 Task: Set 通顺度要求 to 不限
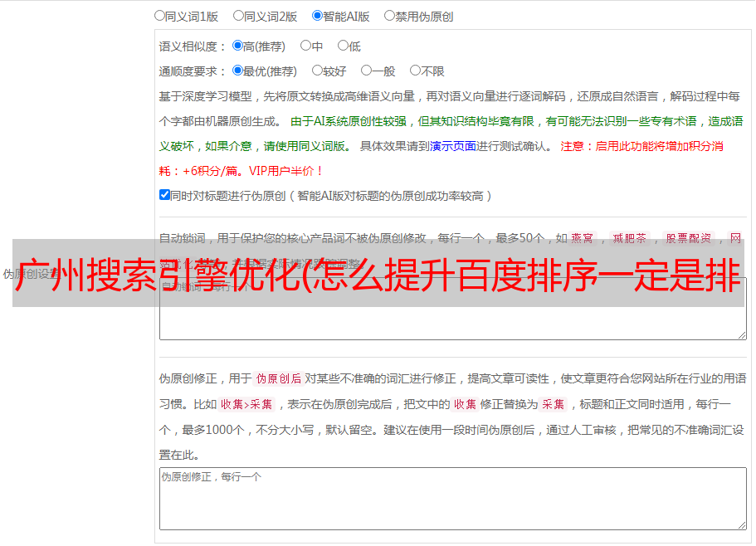415,71
